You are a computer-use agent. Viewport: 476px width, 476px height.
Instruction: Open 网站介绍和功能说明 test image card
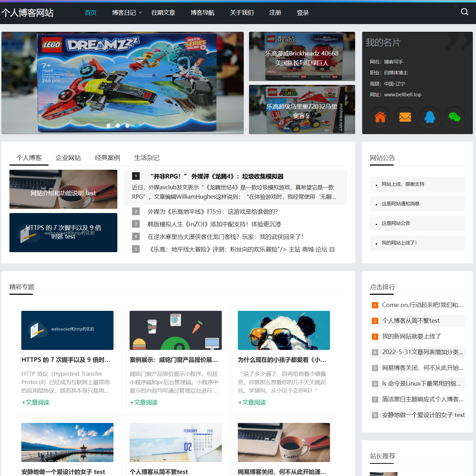[63, 189]
